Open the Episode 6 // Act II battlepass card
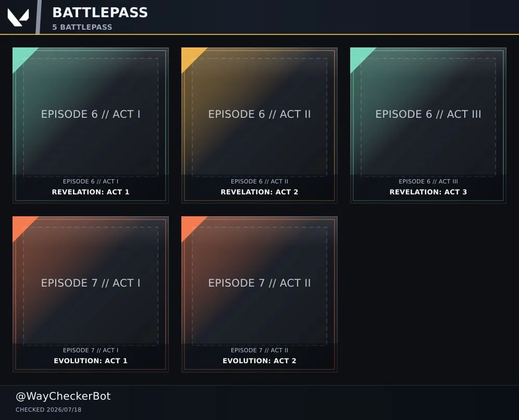The width and height of the screenshot is (519, 420). tap(259, 126)
